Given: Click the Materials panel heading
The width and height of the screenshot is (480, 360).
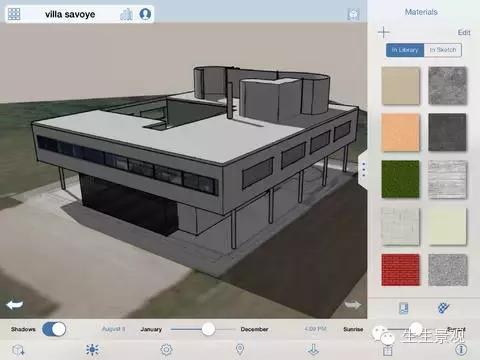Looking at the screenshot, I should coord(421,12).
